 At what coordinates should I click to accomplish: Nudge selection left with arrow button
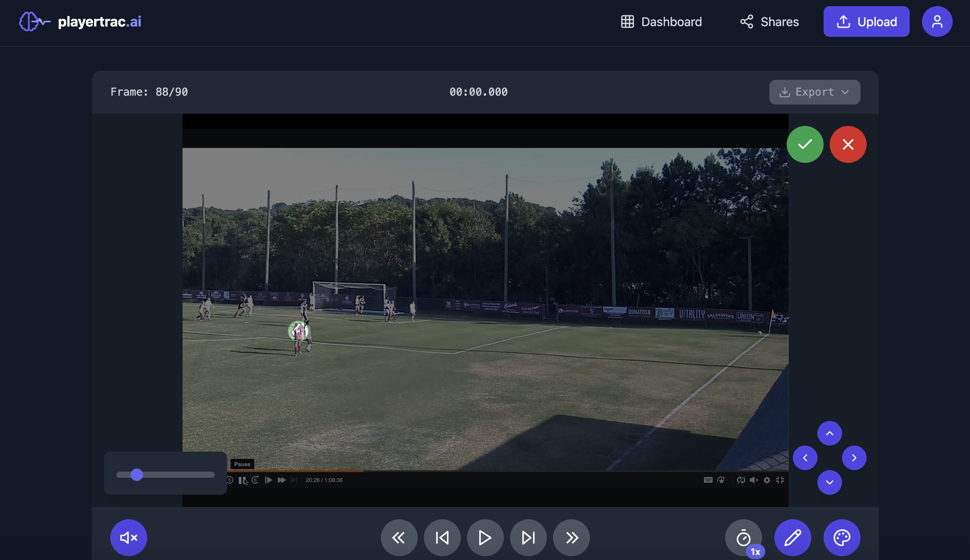tap(804, 458)
